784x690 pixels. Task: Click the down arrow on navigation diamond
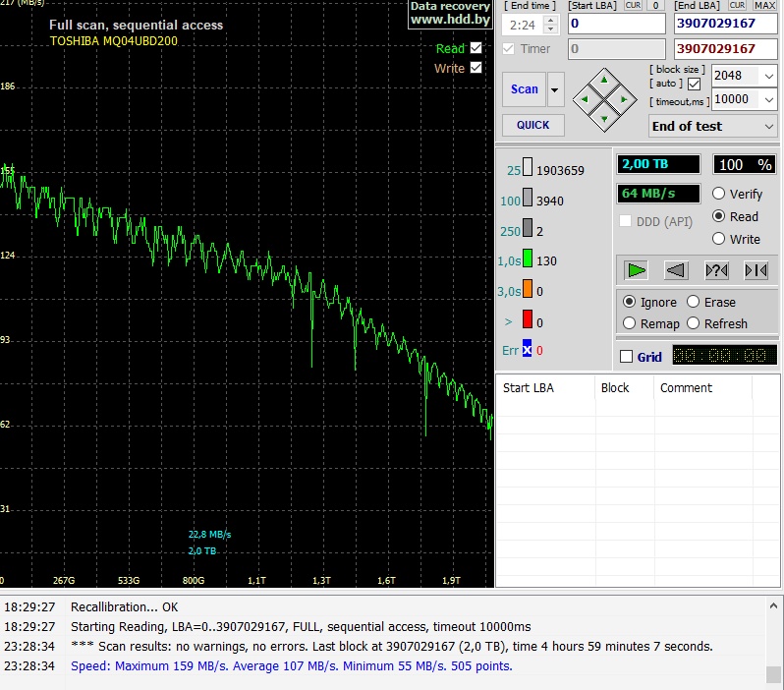pos(605,118)
